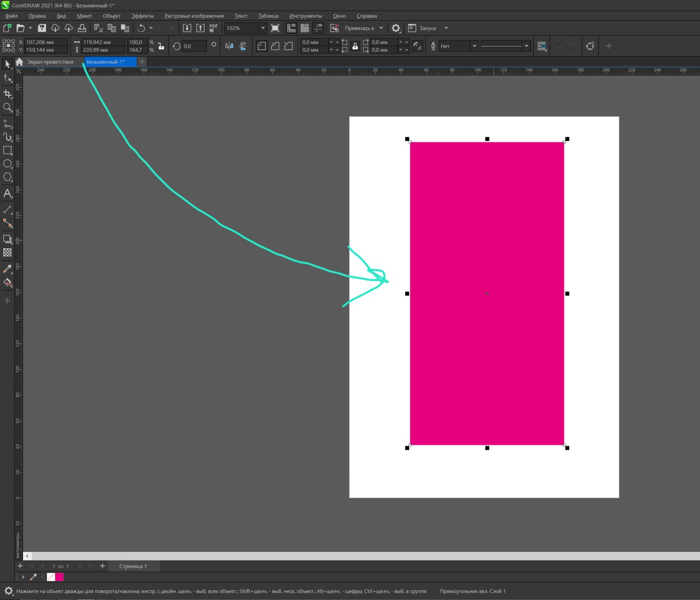The image size is (700, 600).
Task: Expand the zoom level 102% dropdown
Action: click(x=262, y=28)
